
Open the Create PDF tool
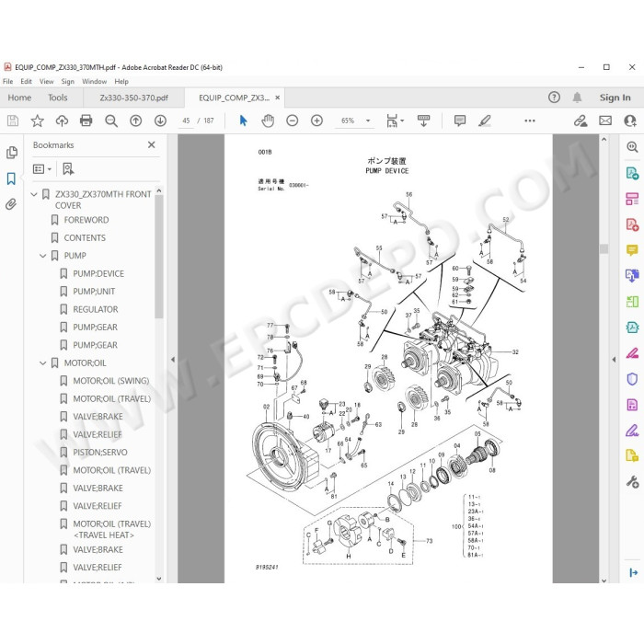632,224
